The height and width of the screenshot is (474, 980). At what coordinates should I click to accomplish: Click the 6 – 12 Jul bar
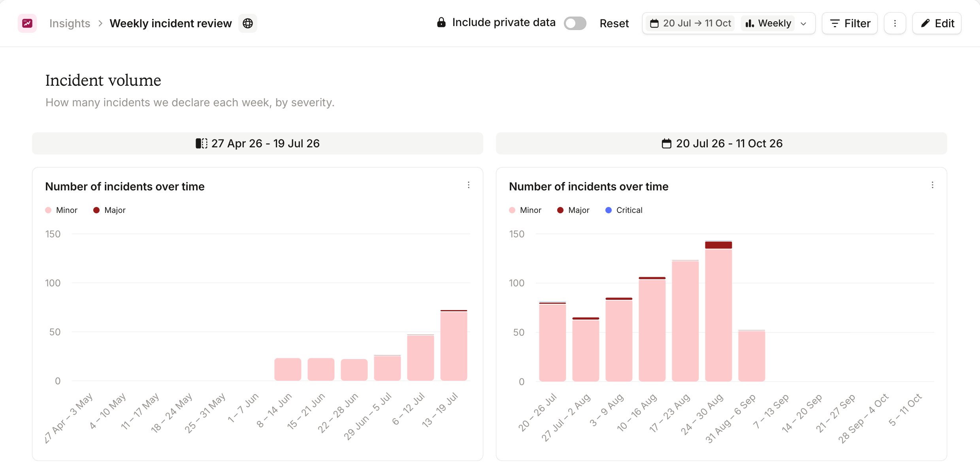click(420, 357)
